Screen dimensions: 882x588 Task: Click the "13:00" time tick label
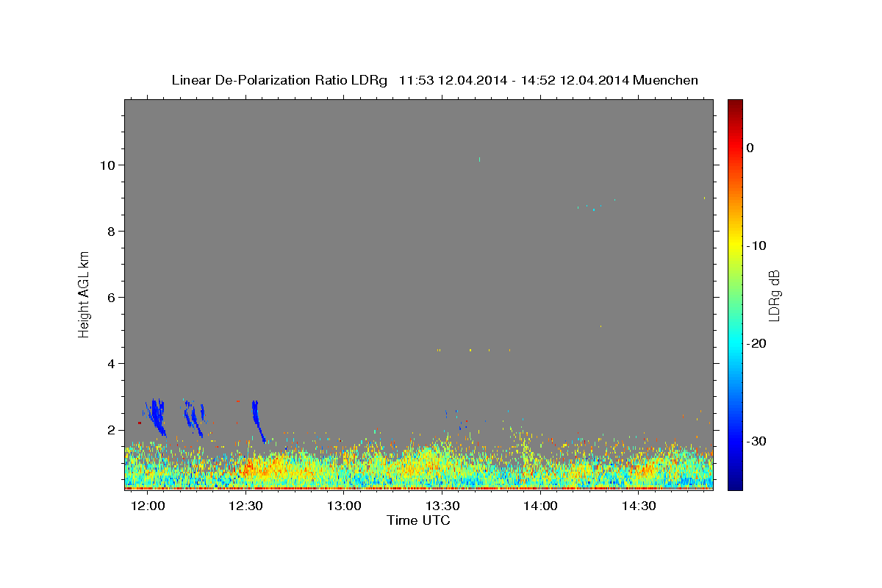tap(344, 506)
